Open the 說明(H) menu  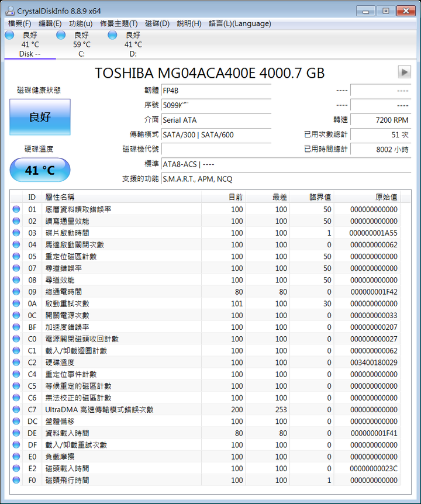click(x=189, y=23)
